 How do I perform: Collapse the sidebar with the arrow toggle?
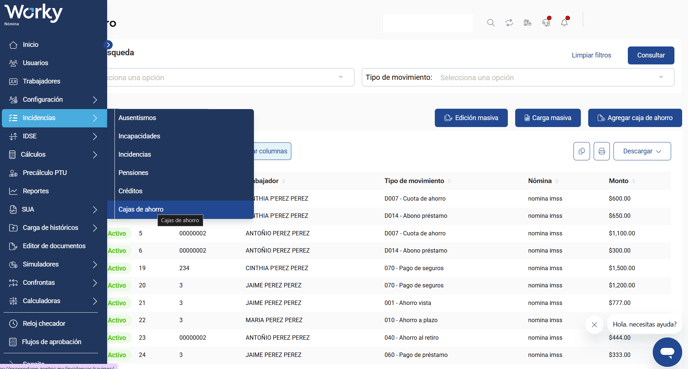pyautogui.click(x=108, y=45)
